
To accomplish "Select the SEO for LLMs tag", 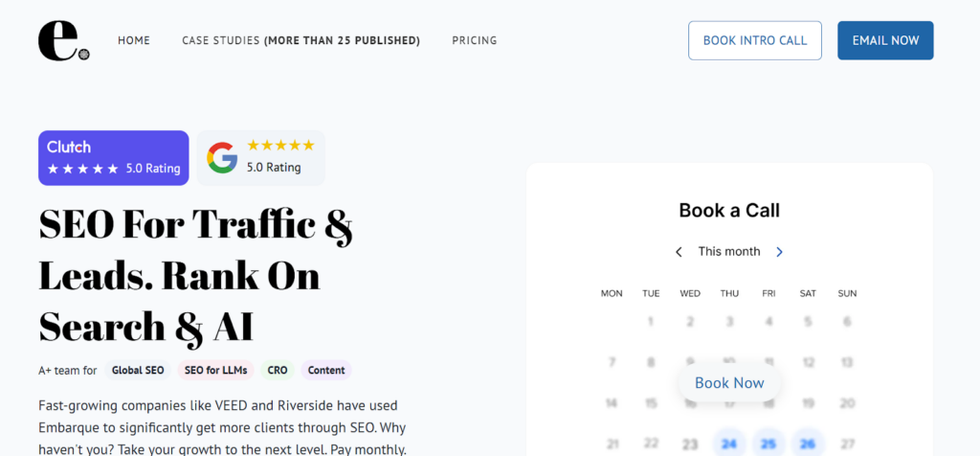I will 215,370.
